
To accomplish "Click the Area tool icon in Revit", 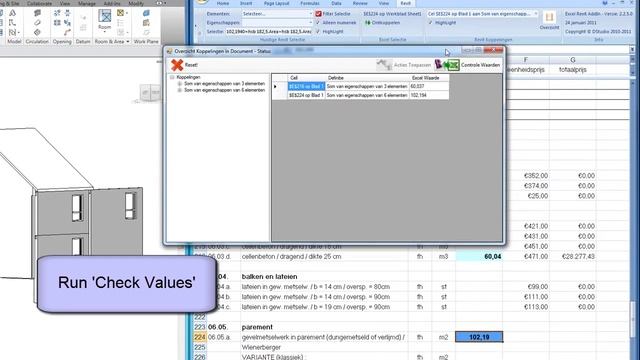I will coord(120,13).
